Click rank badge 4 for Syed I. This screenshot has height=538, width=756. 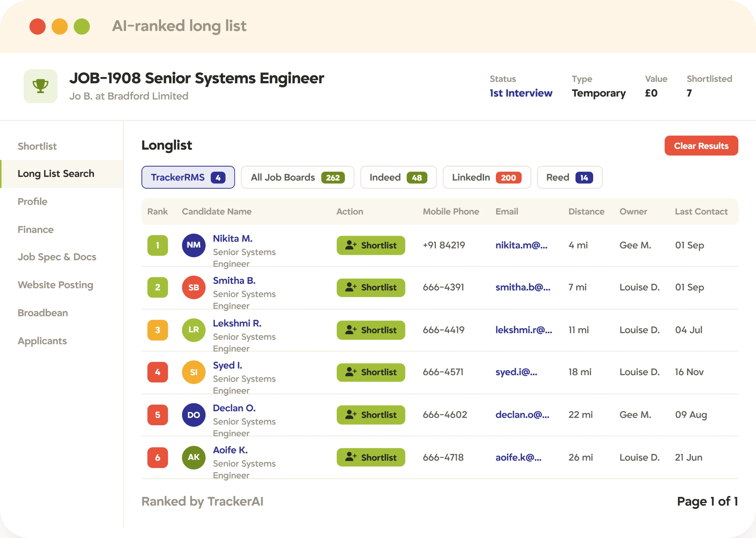(x=158, y=372)
